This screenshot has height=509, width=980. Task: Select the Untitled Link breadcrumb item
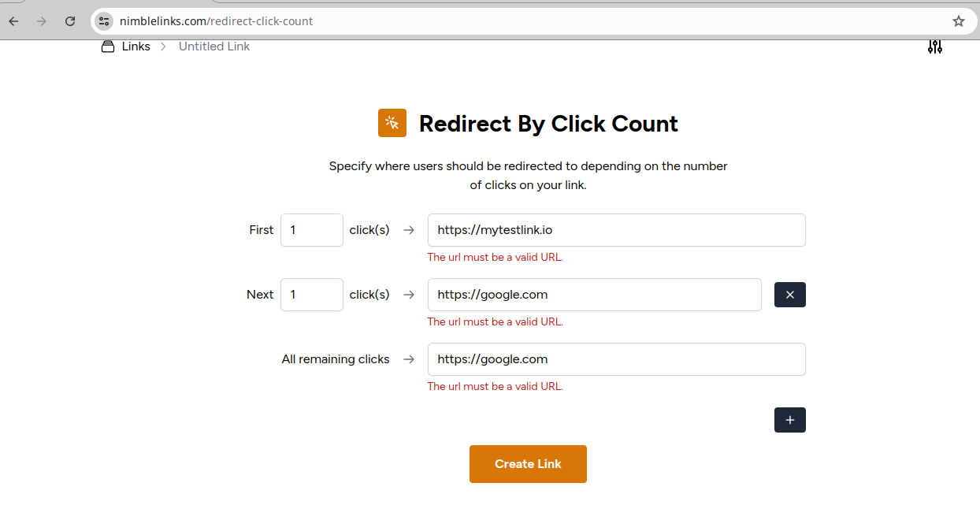(214, 46)
